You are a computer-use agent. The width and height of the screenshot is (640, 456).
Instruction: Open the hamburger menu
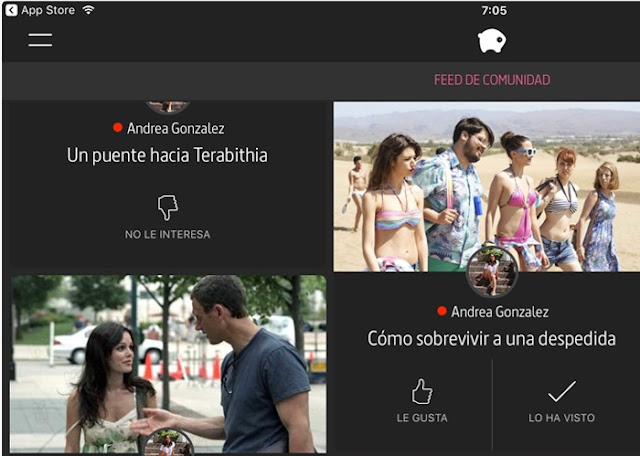tap(40, 40)
